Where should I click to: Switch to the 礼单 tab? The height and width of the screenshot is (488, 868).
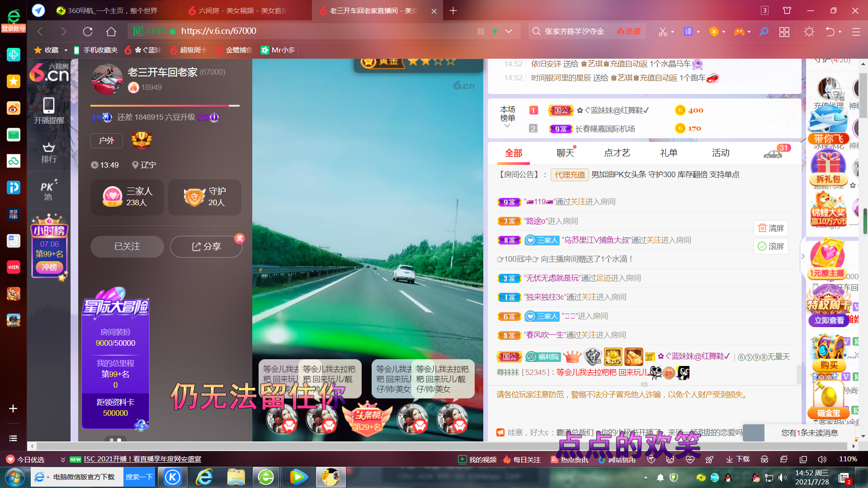pos(669,153)
